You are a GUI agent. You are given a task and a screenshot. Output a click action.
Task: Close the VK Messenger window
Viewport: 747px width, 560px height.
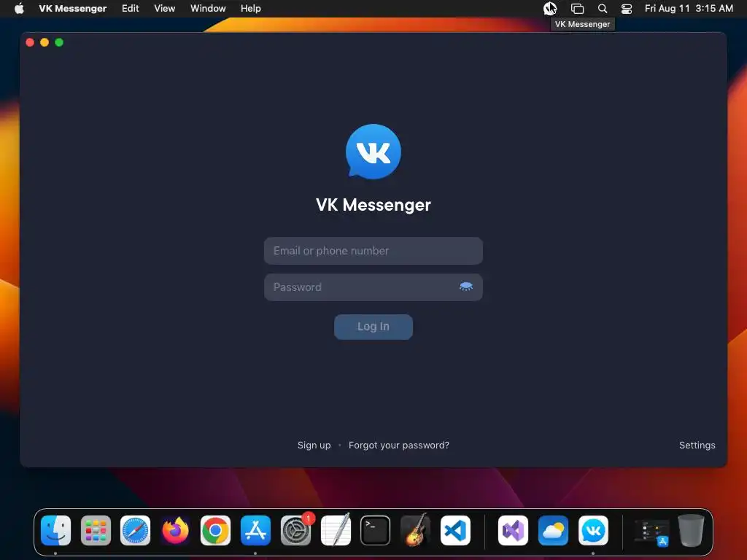[x=30, y=42]
